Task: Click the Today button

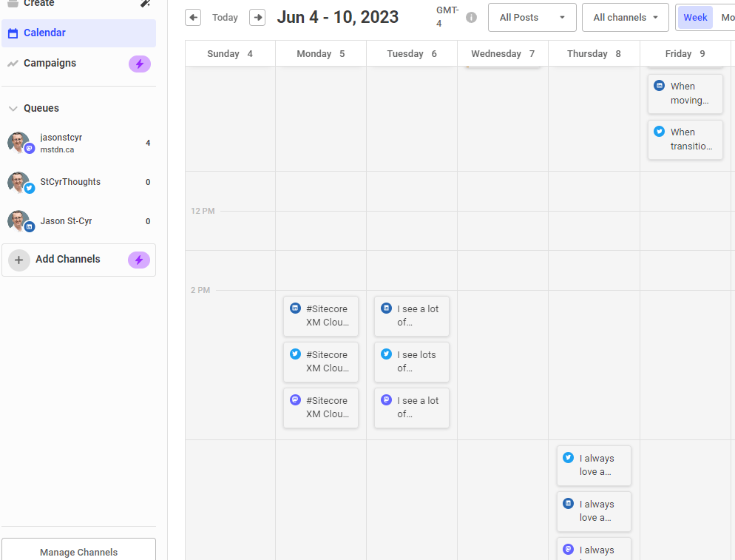Action: tap(225, 17)
